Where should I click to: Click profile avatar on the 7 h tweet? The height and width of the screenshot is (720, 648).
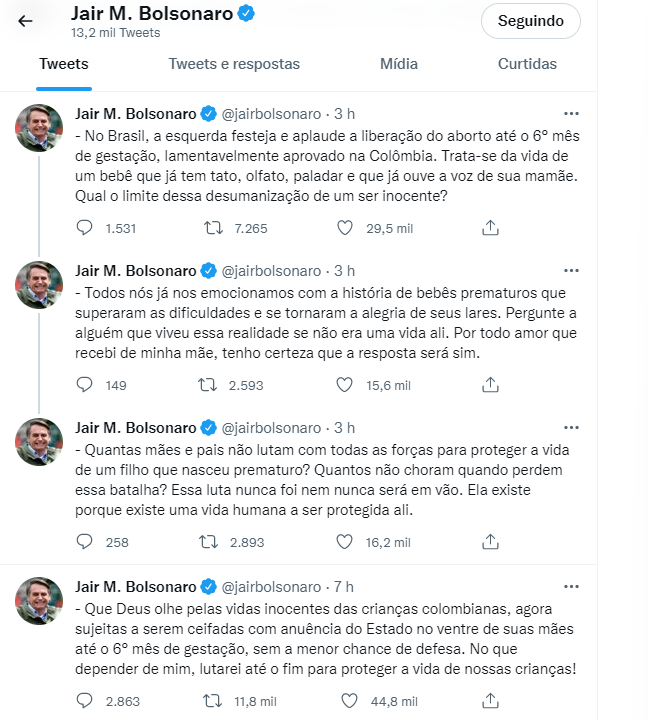point(39,600)
